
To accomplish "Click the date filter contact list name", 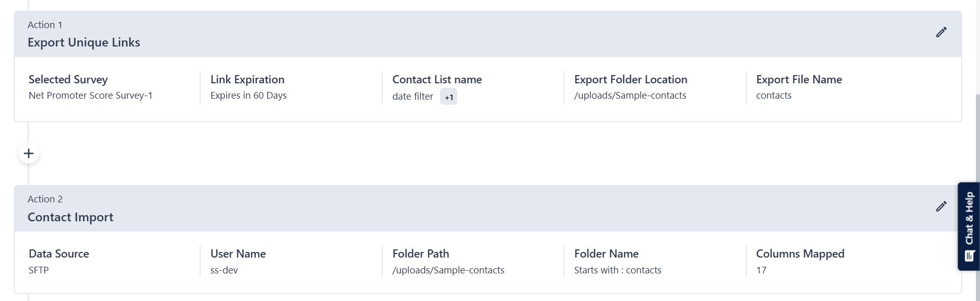I will click(412, 97).
